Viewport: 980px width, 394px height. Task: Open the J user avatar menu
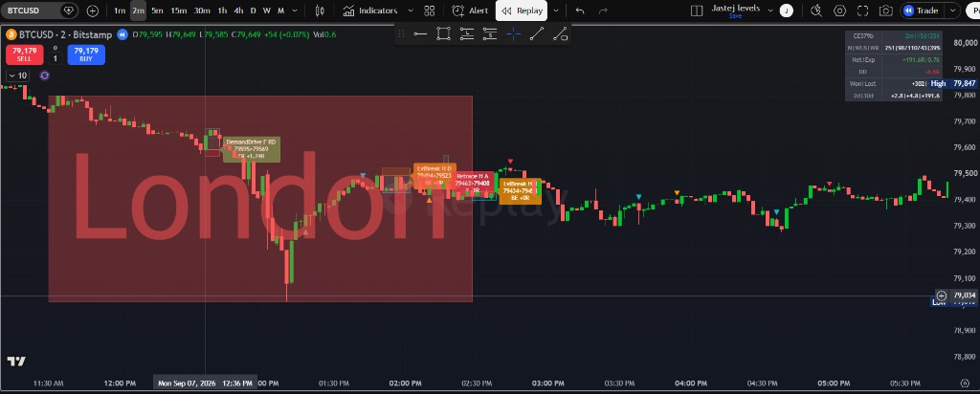pyautogui.click(x=787, y=11)
